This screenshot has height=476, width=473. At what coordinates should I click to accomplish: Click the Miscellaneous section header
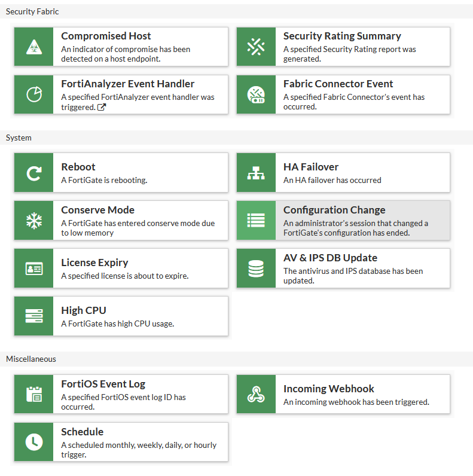coord(31,359)
